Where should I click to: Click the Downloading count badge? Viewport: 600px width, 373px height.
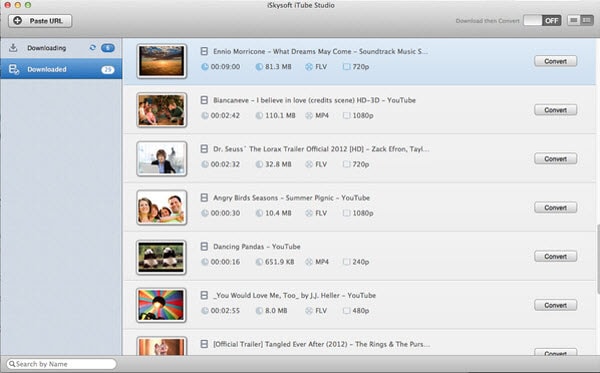pyautogui.click(x=108, y=48)
